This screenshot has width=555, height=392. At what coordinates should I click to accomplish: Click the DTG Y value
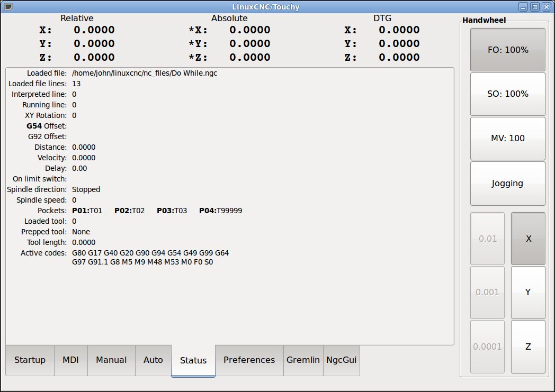(x=399, y=44)
